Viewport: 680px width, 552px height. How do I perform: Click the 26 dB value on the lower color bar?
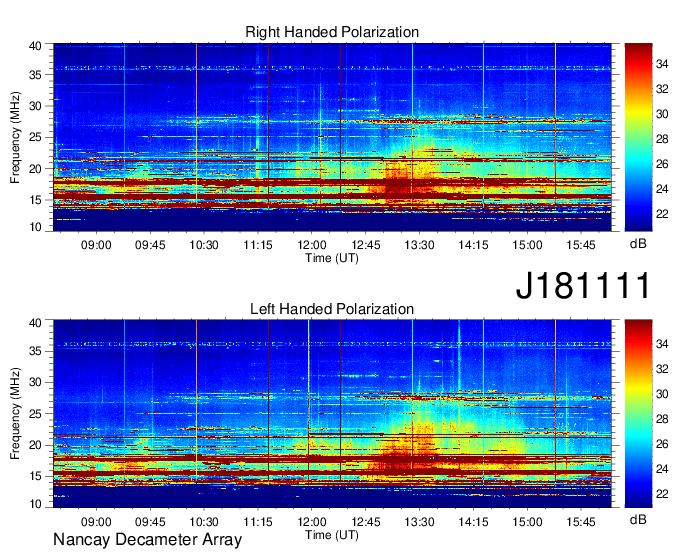662,444
